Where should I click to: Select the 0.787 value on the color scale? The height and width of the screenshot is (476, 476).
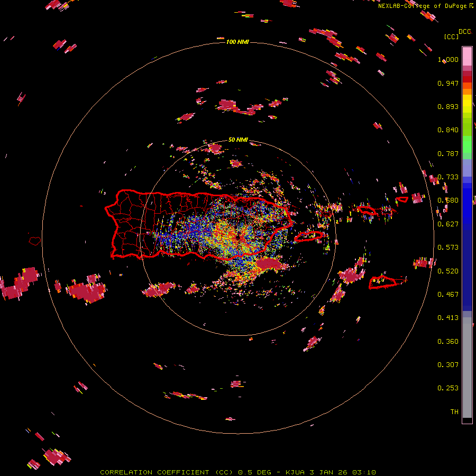pyautogui.click(x=448, y=153)
